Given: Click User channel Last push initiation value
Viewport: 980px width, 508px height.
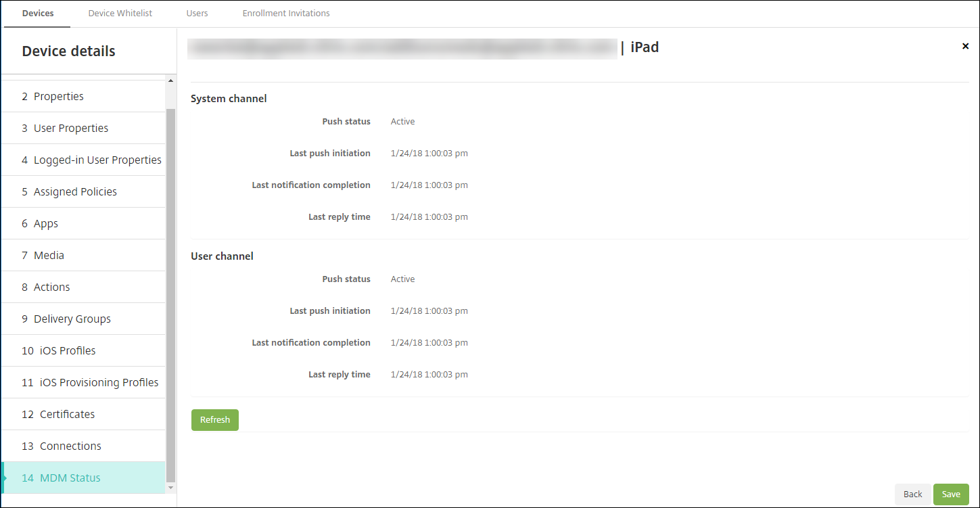Looking at the screenshot, I should [x=429, y=311].
